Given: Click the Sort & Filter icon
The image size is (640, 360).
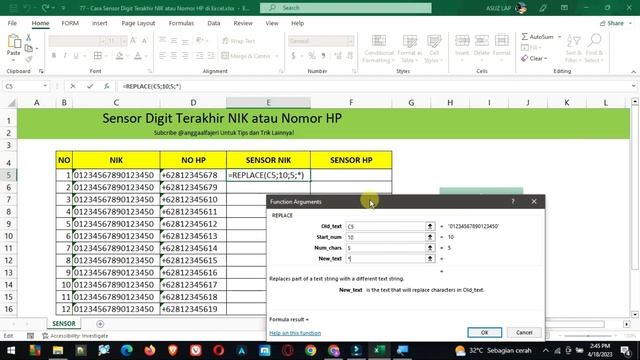Looking at the screenshot, I should [x=573, y=41].
